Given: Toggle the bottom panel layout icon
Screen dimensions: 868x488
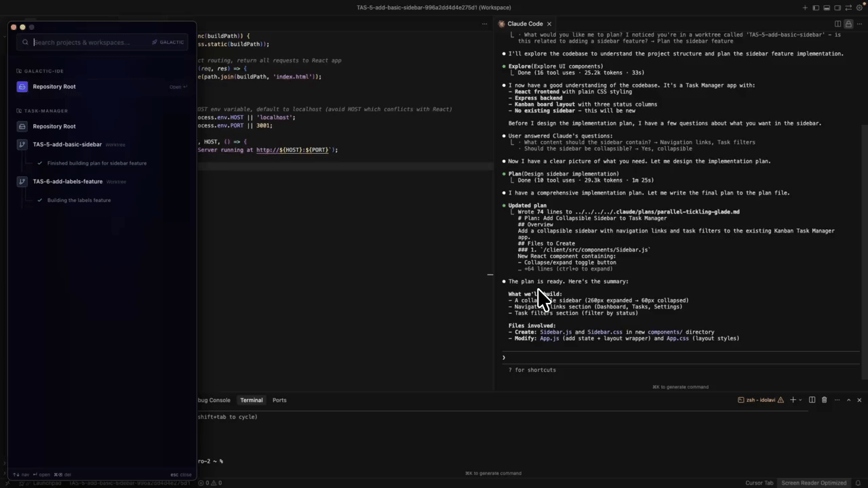Looking at the screenshot, I should pos(827,7).
